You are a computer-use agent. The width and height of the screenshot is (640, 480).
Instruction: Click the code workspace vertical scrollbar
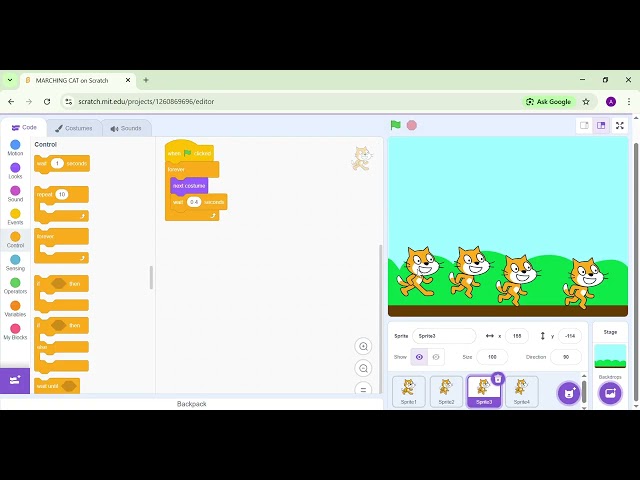380,318
